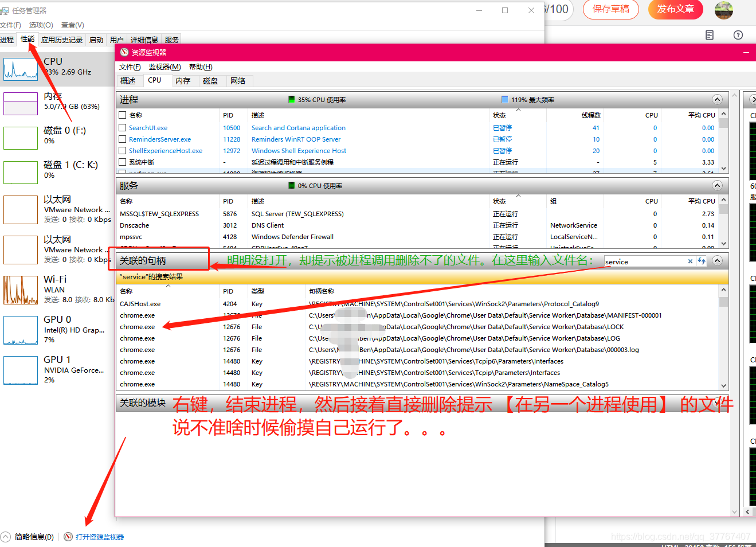Viewport: 756px width, 547px height.
Task: Switch to the 磁盘 tab in Resource Monitor
Action: pos(210,81)
